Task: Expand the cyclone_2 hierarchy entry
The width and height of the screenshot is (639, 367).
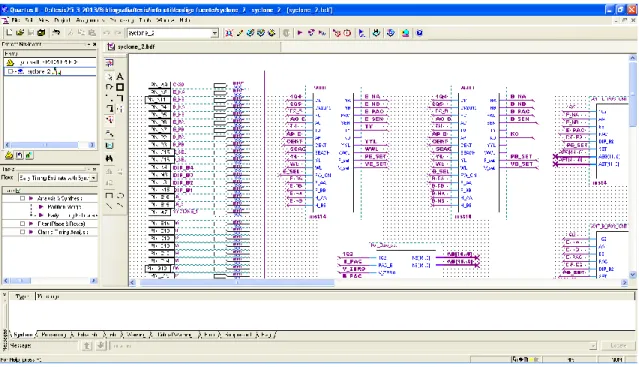Action: tap(11, 71)
